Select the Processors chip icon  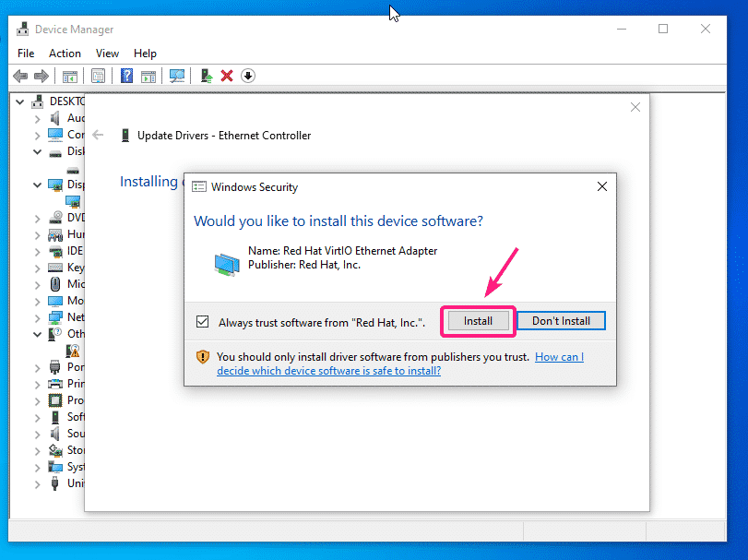[x=55, y=400]
